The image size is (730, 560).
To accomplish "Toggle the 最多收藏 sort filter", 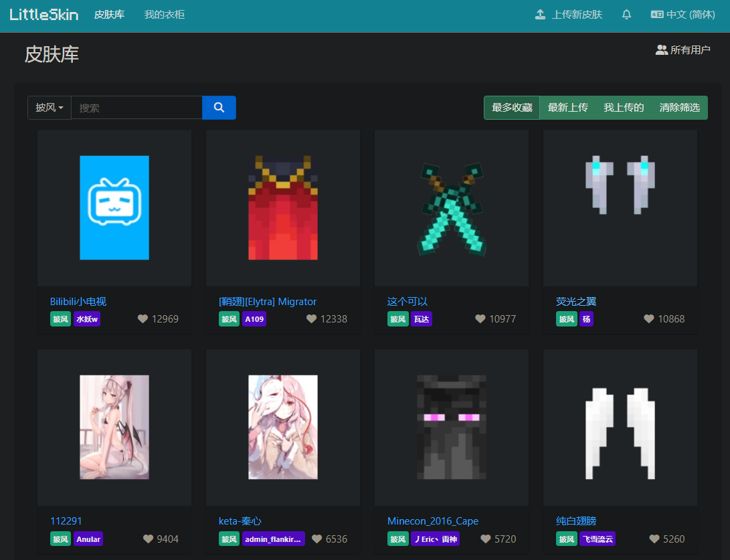I will [x=512, y=108].
